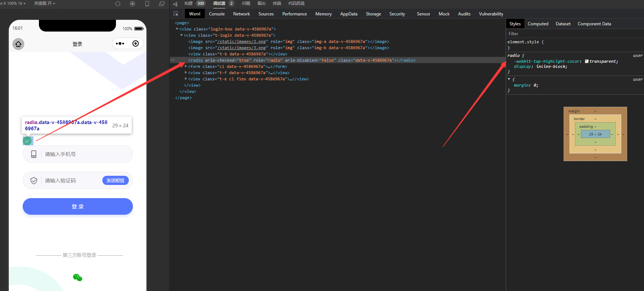Viewport: 644px width, 291px height.
Task: Click the simulator refresh icon
Action: coord(118,4)
